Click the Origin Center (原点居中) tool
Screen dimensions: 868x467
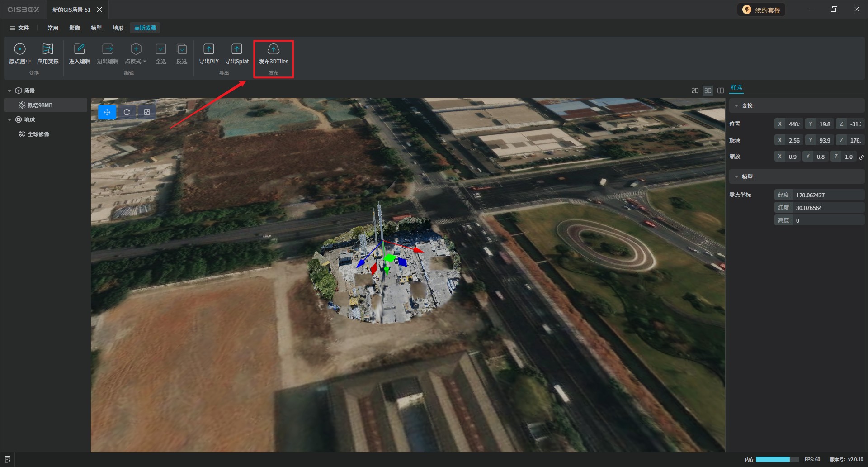[x=19, y=49]
